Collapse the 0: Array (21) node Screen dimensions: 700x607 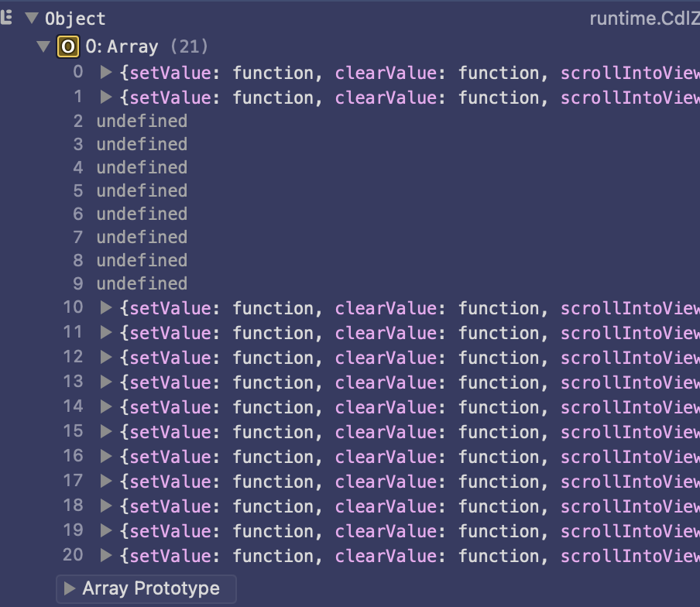(43, 47)
